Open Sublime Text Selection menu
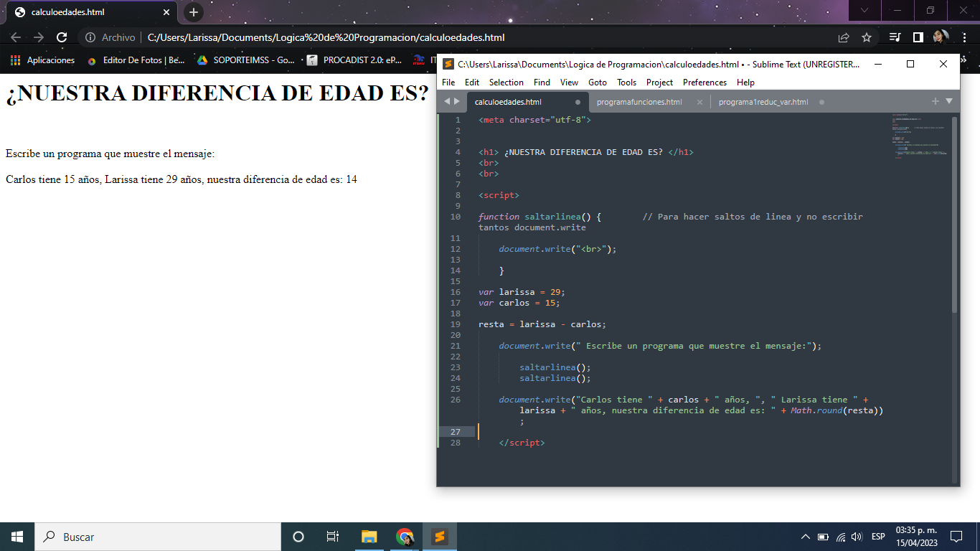The height and width of the screenshot is (551, 980). tap(507, 83)
